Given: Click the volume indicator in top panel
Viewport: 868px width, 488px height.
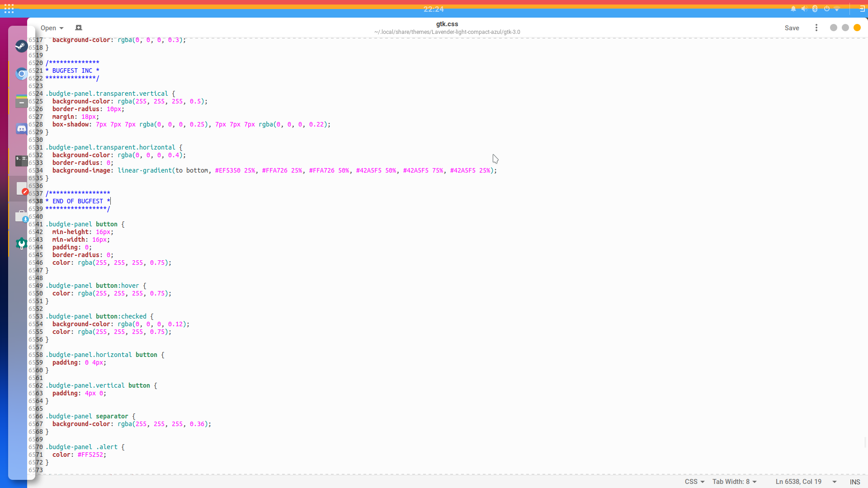Looking at the screenshot, I should [804, 9].
